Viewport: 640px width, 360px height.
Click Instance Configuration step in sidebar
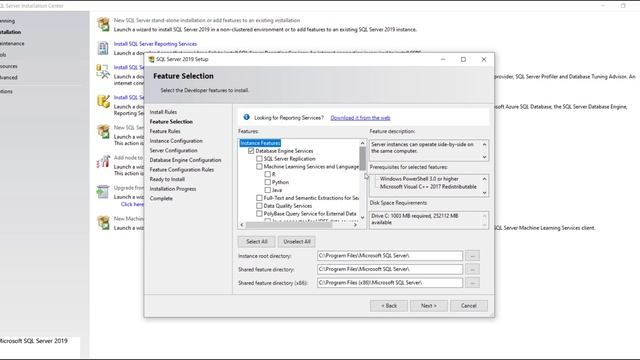[x=176, y=141]
